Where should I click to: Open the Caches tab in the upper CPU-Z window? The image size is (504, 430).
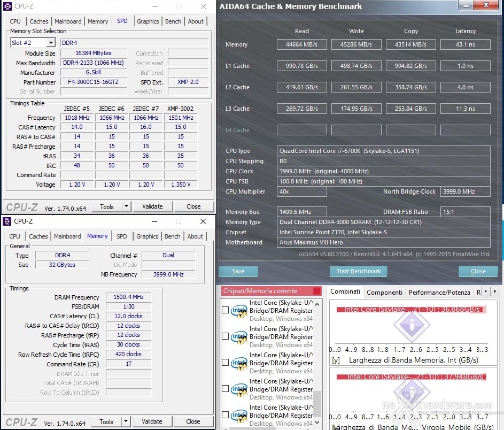(39, 21)
